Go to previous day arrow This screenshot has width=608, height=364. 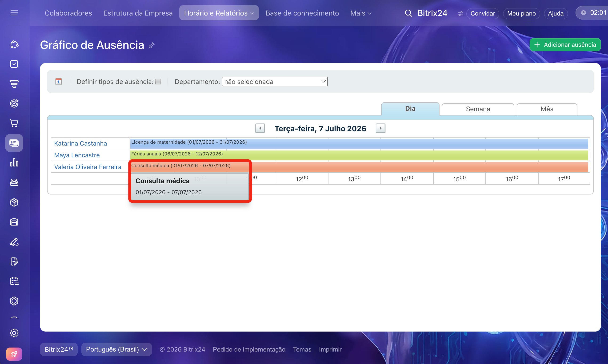[260, 128]
